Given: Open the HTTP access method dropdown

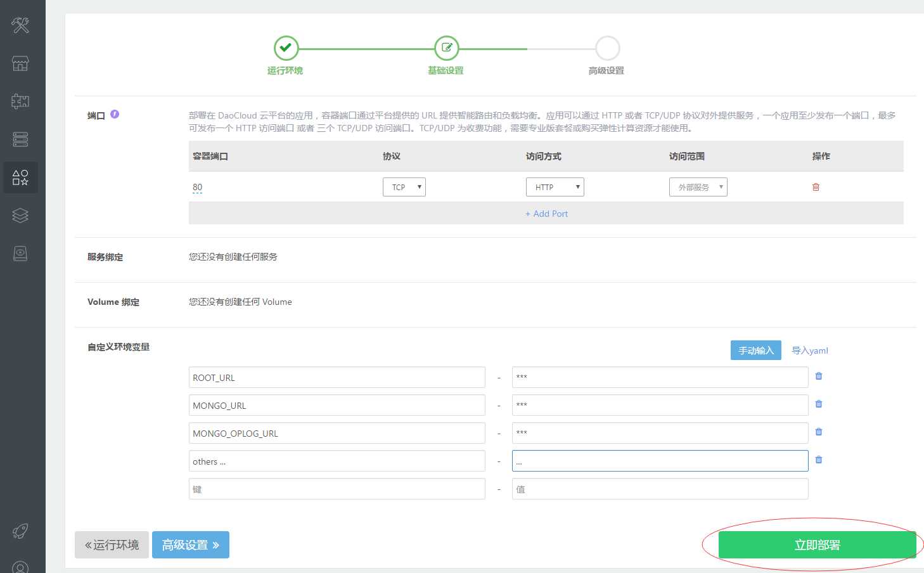Looking at the screenshot, I should (x=555, y=187).
